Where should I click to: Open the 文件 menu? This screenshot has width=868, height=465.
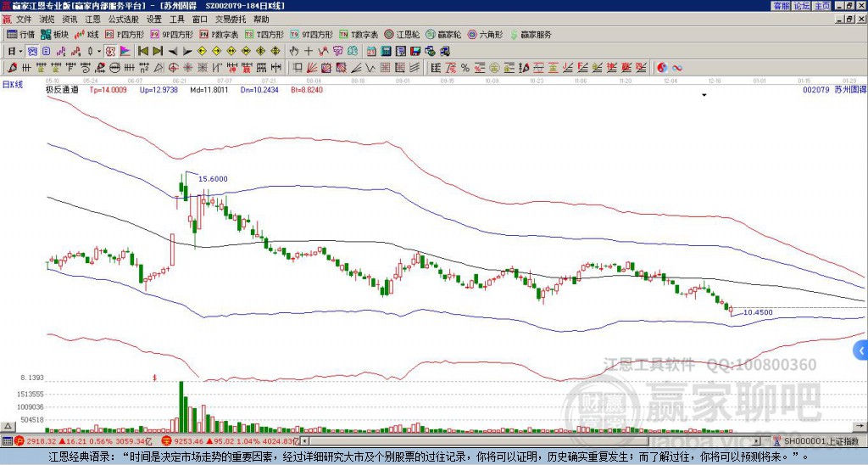point(24,20)
